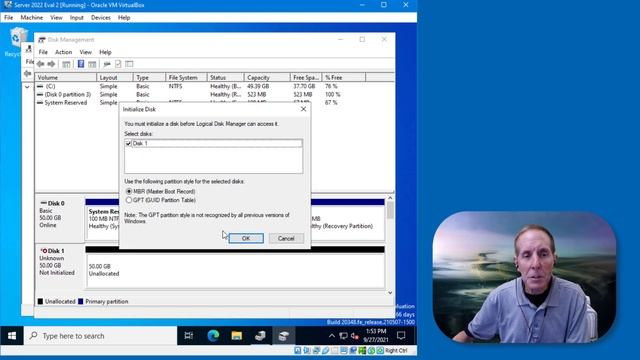This screenshot has height=360, width=640.
Task: Click the Windows Start button
Action: pos(12,336)
